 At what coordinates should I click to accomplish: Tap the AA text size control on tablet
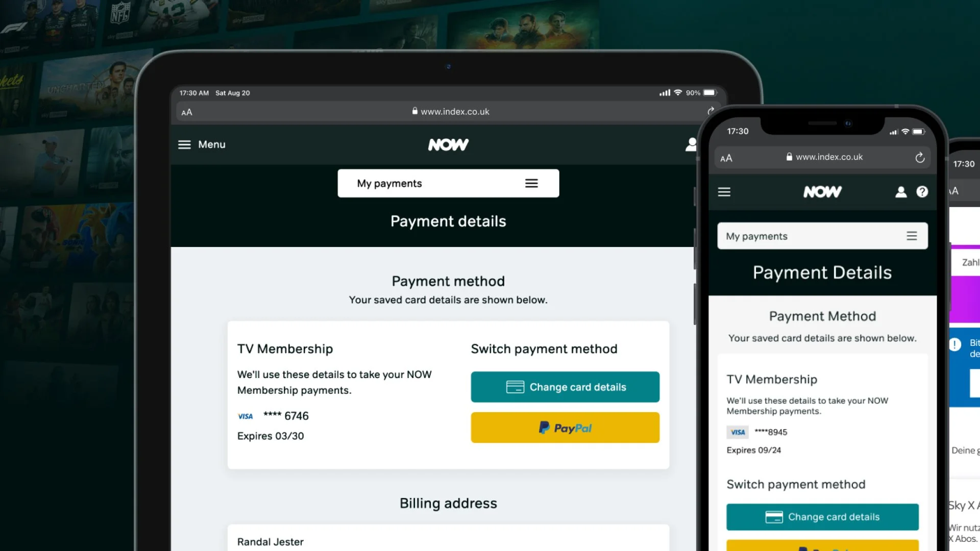coord(187,112)
